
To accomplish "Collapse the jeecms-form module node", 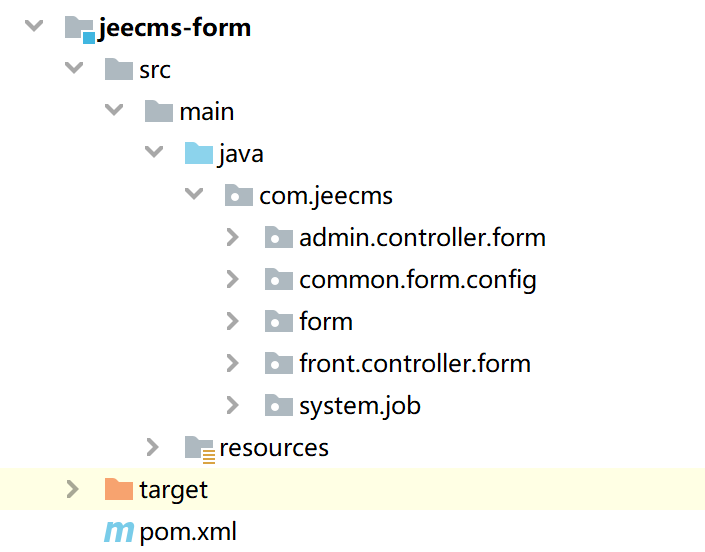I will pos(35,27).
